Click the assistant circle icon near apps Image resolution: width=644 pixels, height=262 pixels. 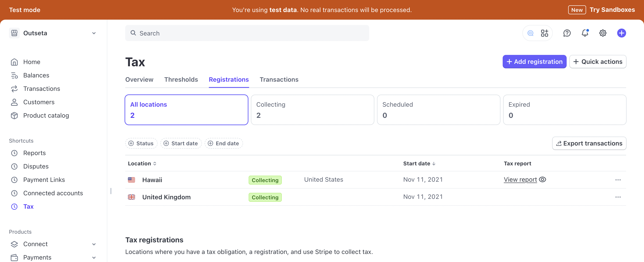tap(530, 33)
